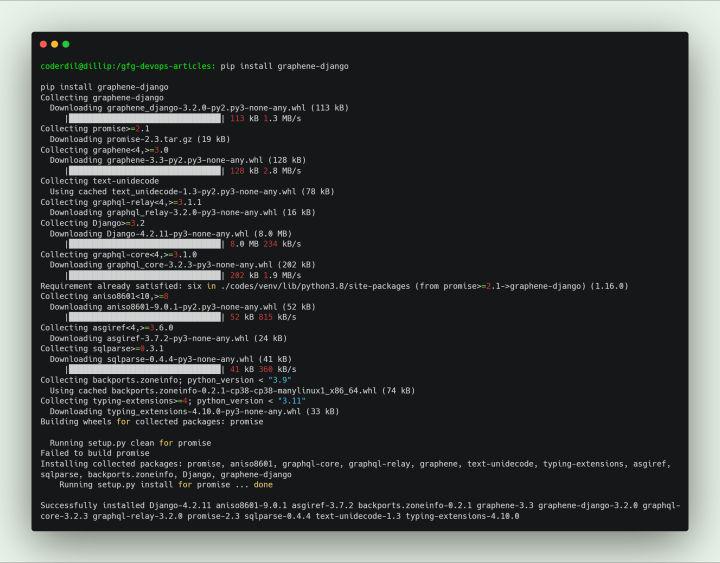720x563 pixels.
Task: Click 'Requirement already satisfied: six' line
Action: tap(334, 286)
